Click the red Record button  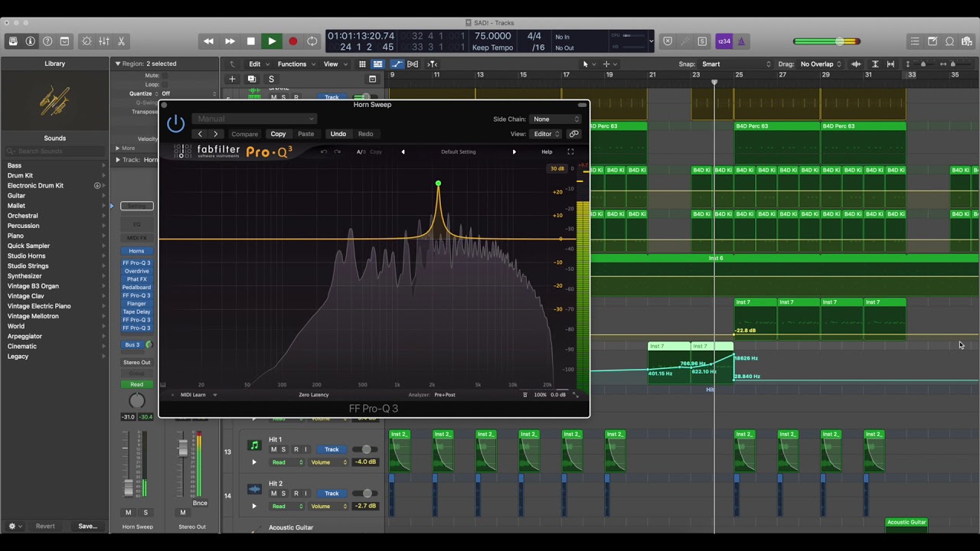[x=292, y=41]
